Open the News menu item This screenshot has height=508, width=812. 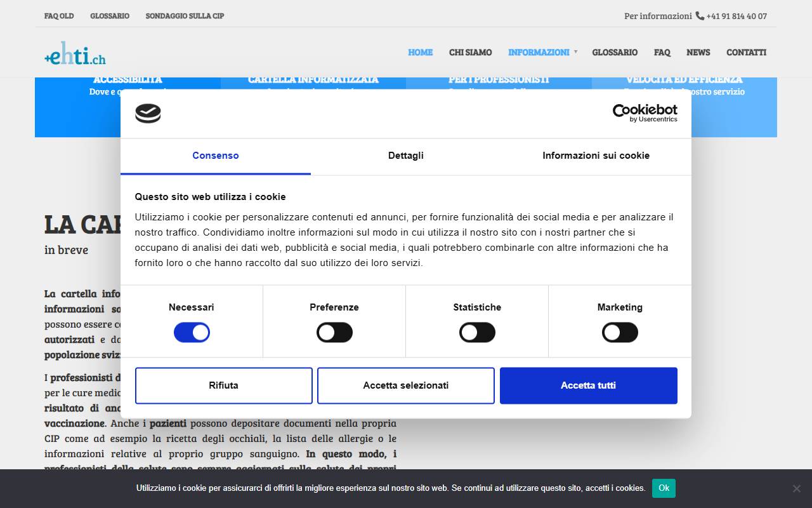coord(698,52)
